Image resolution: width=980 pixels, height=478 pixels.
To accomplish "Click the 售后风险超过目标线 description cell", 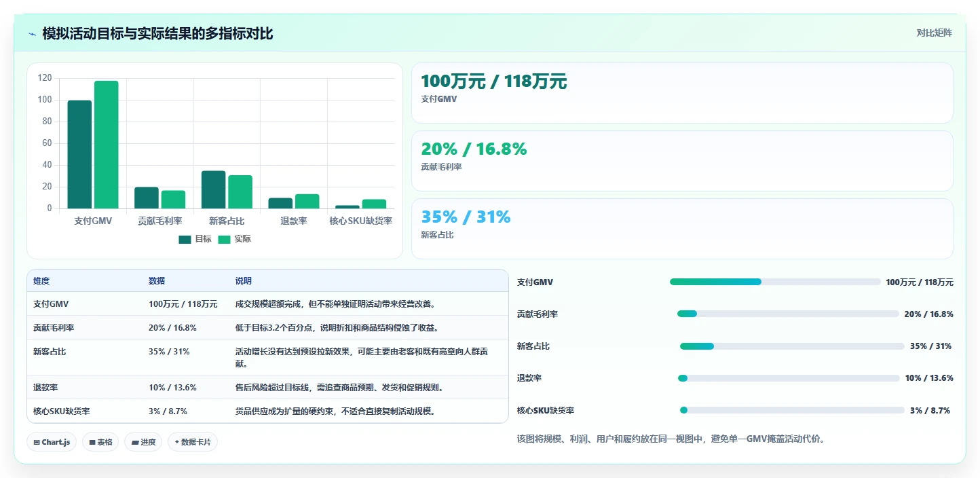I will (369, 387).
